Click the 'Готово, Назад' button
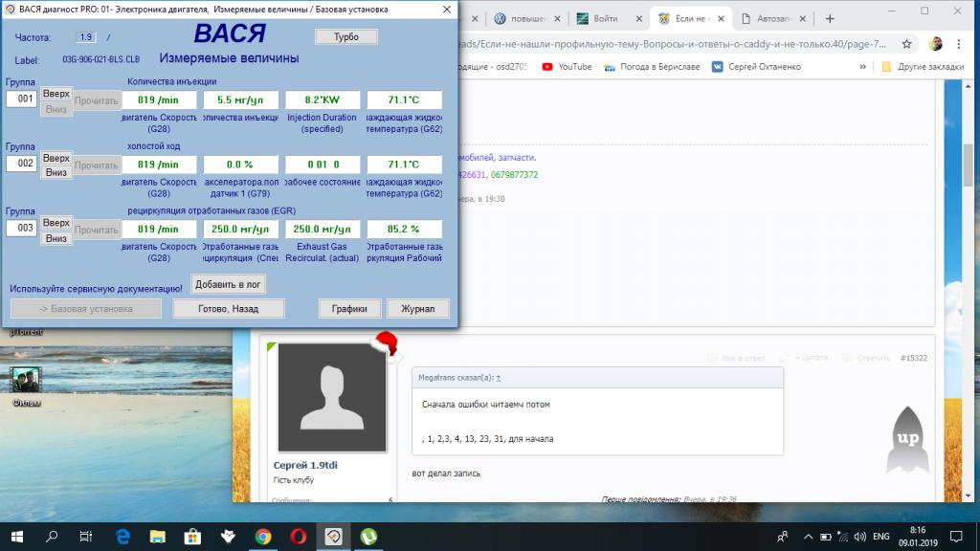980x551 pixels. coord(228,309)
